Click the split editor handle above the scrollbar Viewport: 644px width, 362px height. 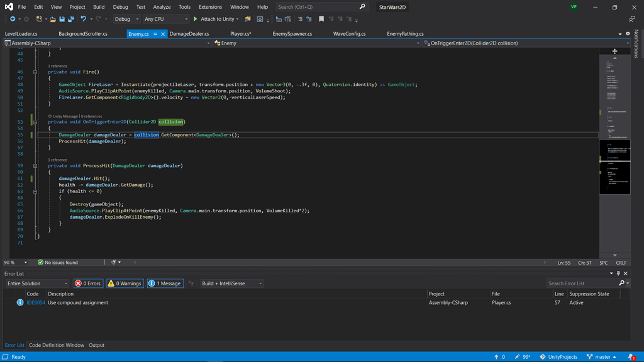click(615, 52)
